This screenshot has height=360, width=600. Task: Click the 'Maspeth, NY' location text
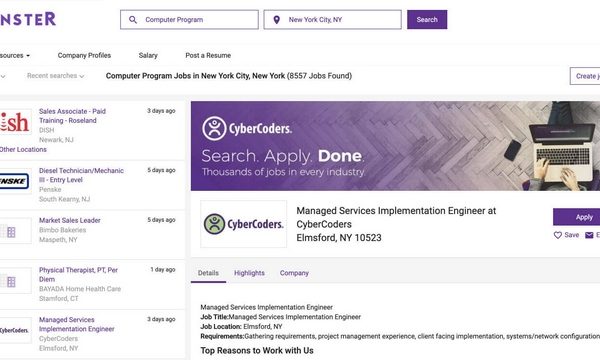point(58,240)
